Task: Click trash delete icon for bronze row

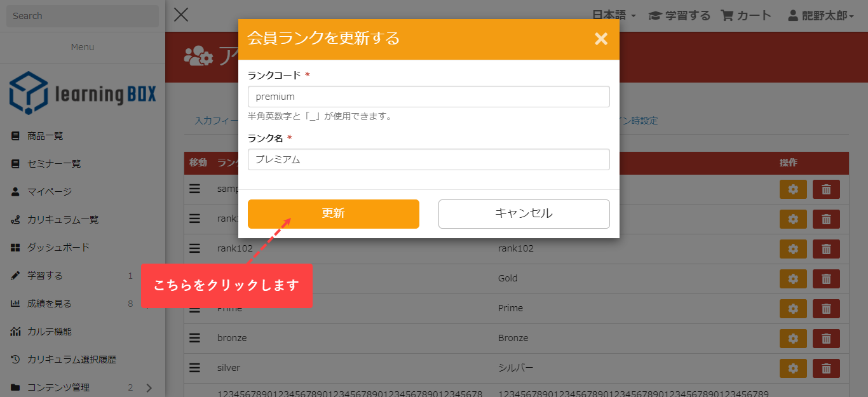Action: pos(826,338)
